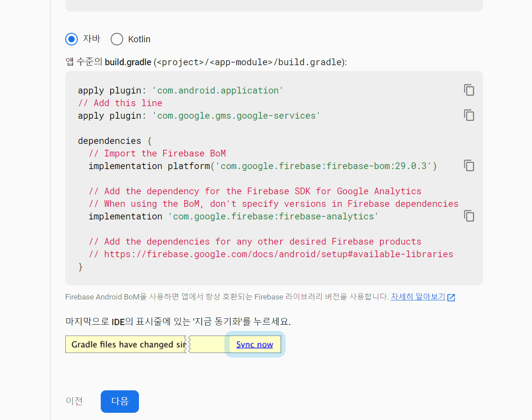The height and width of the screenshot is (420, 532).
Task: Click the '지금 동기화' instruction sentence
Action: [178, 321]
